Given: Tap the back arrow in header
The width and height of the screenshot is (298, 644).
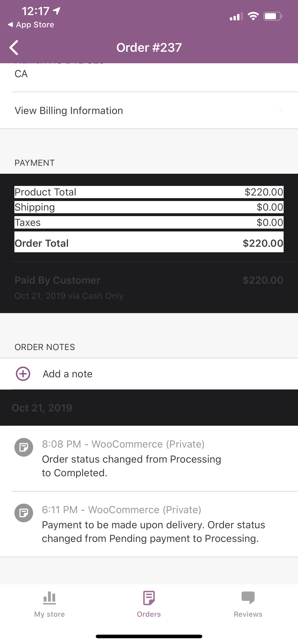Looking at the screenshot, I should [x=14, y=47].
